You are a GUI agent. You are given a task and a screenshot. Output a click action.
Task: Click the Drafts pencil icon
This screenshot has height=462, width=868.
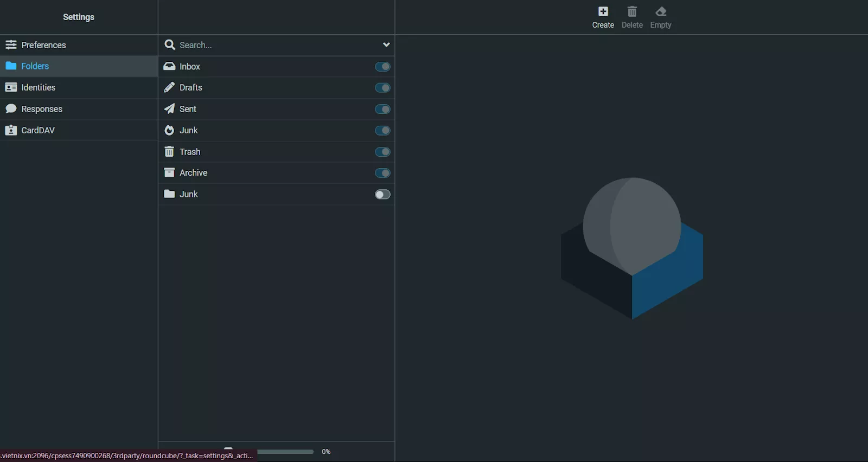[x=169, y=87]
